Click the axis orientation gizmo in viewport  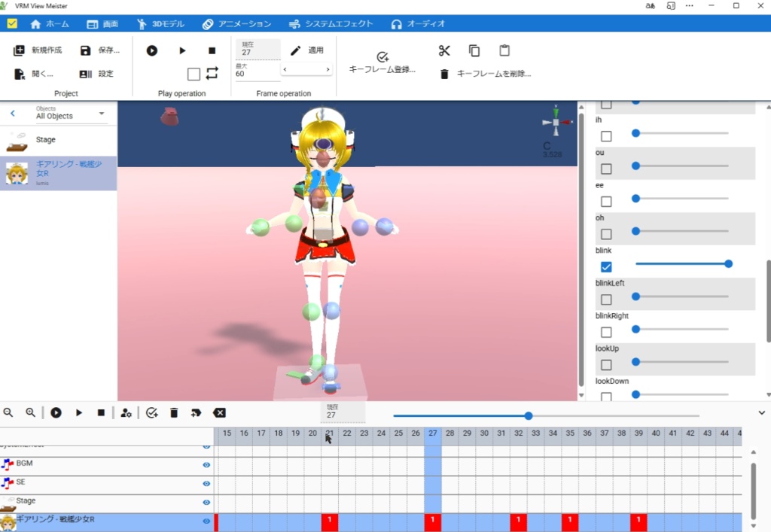556,122
